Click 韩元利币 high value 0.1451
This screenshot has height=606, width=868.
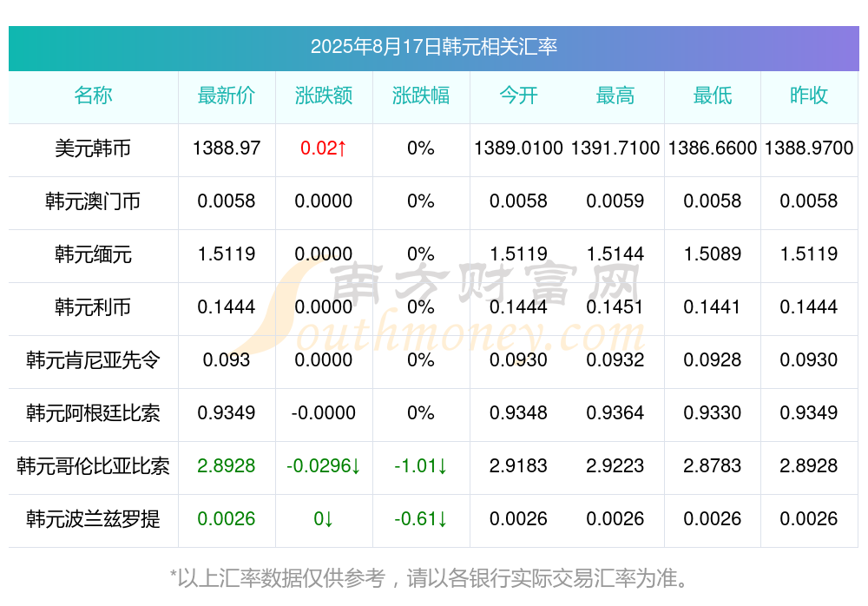coord(615,306)
